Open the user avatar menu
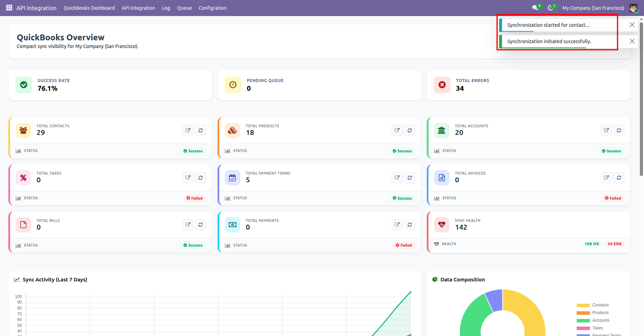The image size is (644, 336). pos(633,8)
